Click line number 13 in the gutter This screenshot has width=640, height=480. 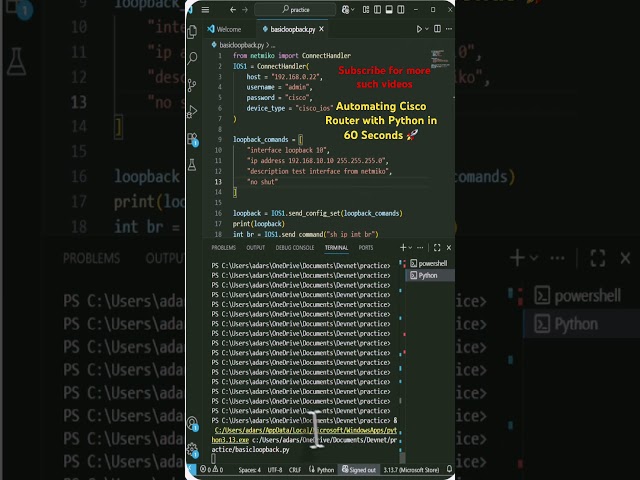[218, 182]
